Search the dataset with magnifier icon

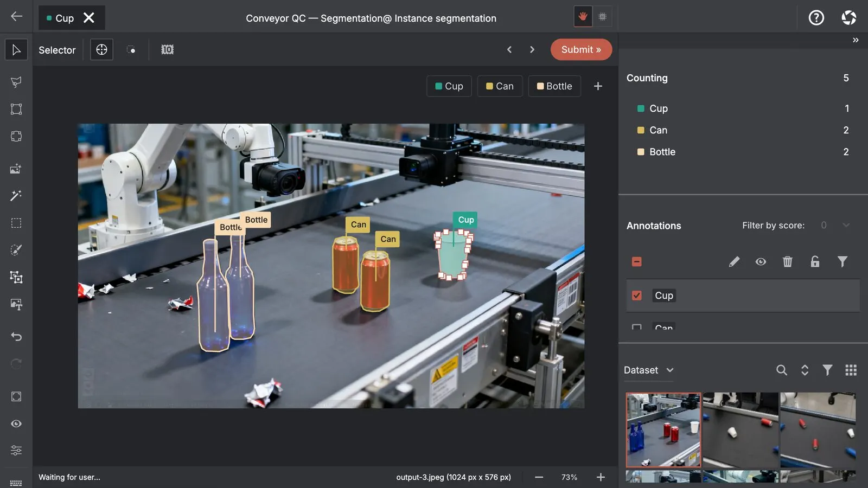tap(781, 370)
